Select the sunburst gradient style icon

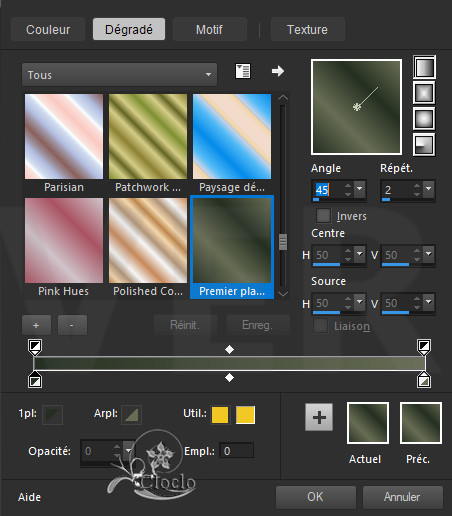(x=424, y=118)
